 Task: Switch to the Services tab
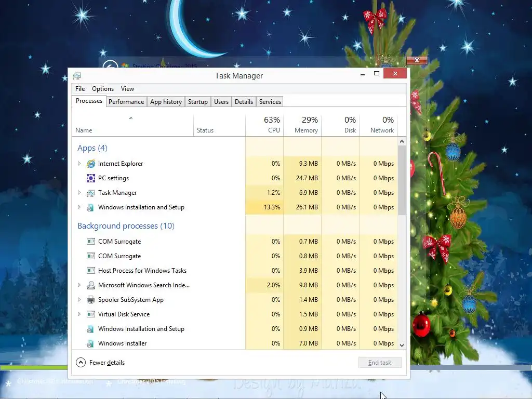point(270,102)
